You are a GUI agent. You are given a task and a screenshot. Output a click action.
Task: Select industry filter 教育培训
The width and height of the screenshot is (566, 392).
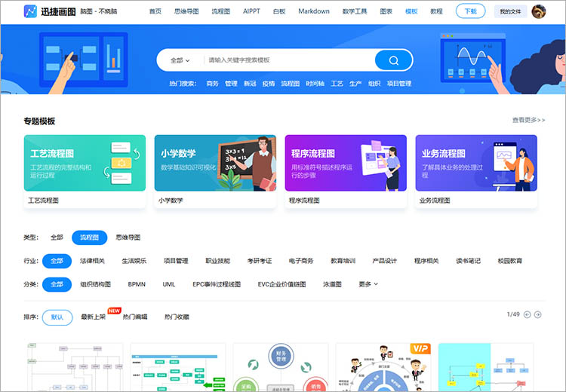(343, 261)
